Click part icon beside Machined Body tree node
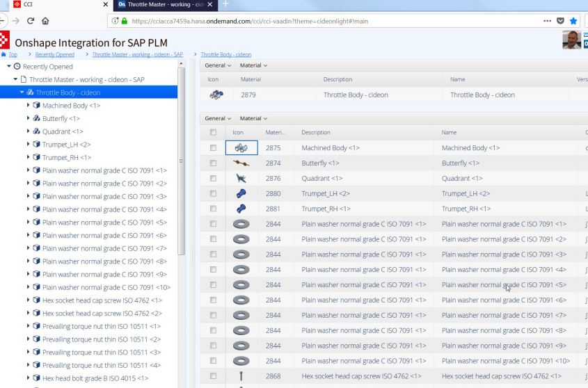Viewport: 588px width, 388px height. click(36, 105)
